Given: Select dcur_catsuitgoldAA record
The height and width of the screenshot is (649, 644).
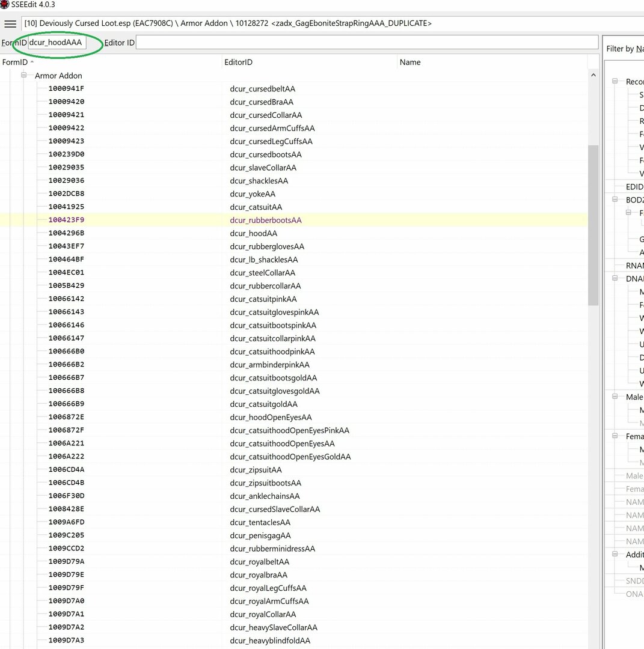Looking at the screenshot, I should pos(294,404).
